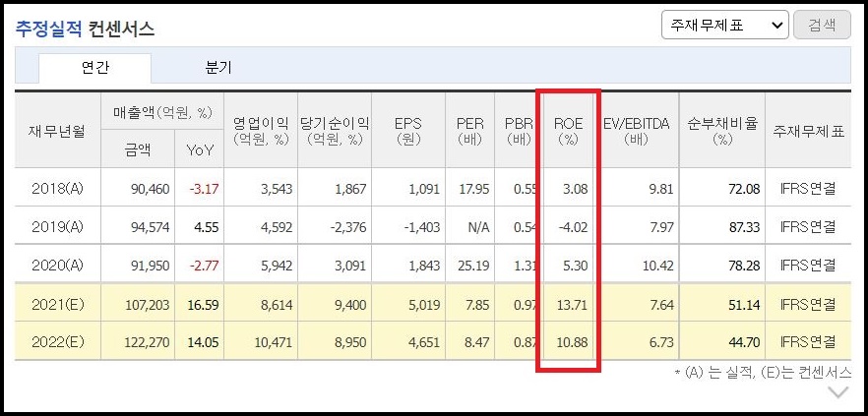Click YoY value 16.59
The height and width of the screenshot is (416, 868).
(203, 305)
